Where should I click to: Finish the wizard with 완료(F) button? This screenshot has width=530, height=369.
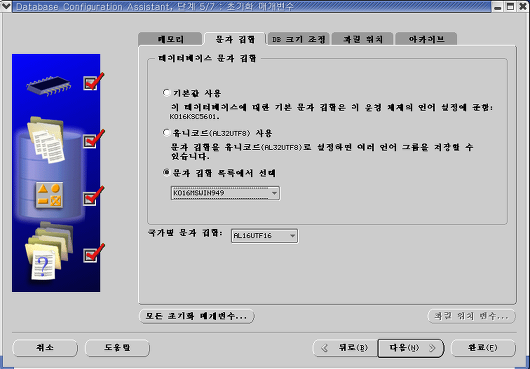[483, 348]
